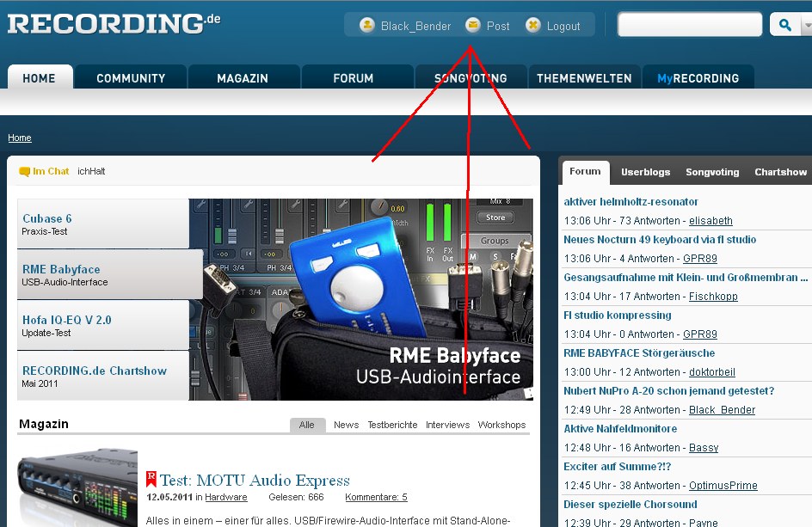This screenshot has width=812, height=527.
Task: Click the MOTU Audio Express thumbnail image
Action: coord(77,487)
